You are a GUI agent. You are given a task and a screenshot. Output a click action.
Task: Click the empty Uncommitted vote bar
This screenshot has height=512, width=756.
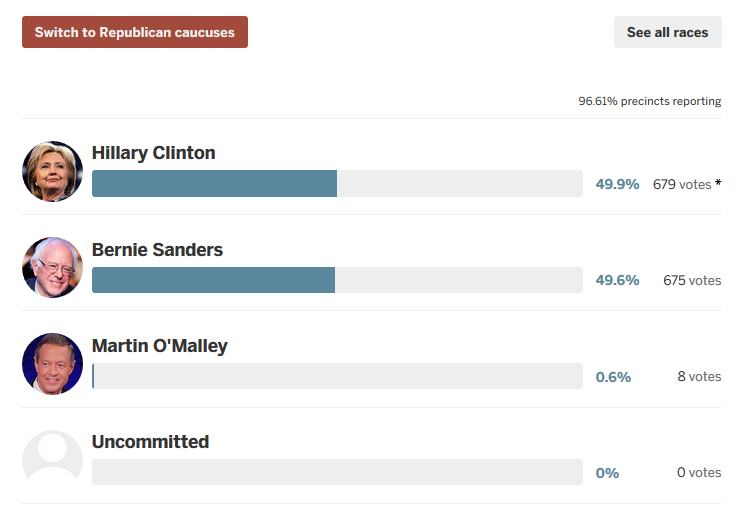(337, 472)
